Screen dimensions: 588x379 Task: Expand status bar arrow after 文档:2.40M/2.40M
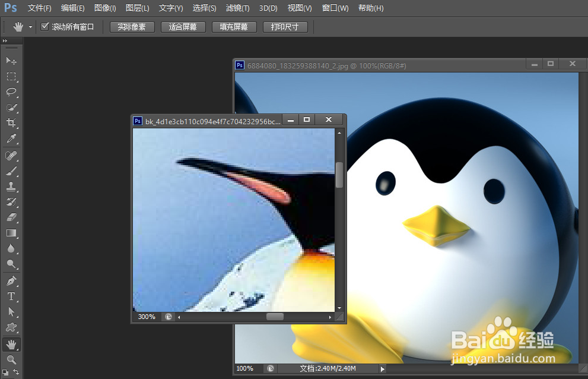click(x=382, y=369)
